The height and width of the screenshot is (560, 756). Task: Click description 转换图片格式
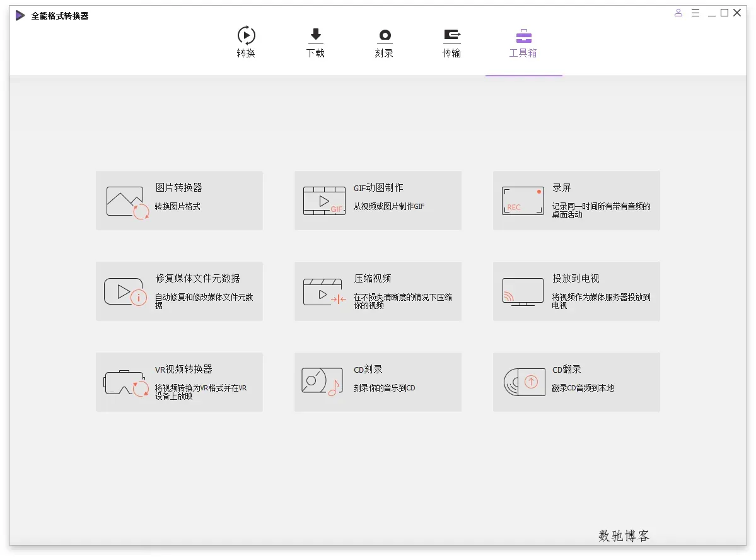coord(177,206)
